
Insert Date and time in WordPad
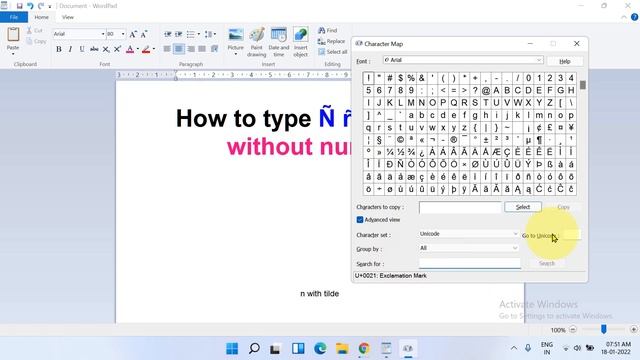coord(279,42)
